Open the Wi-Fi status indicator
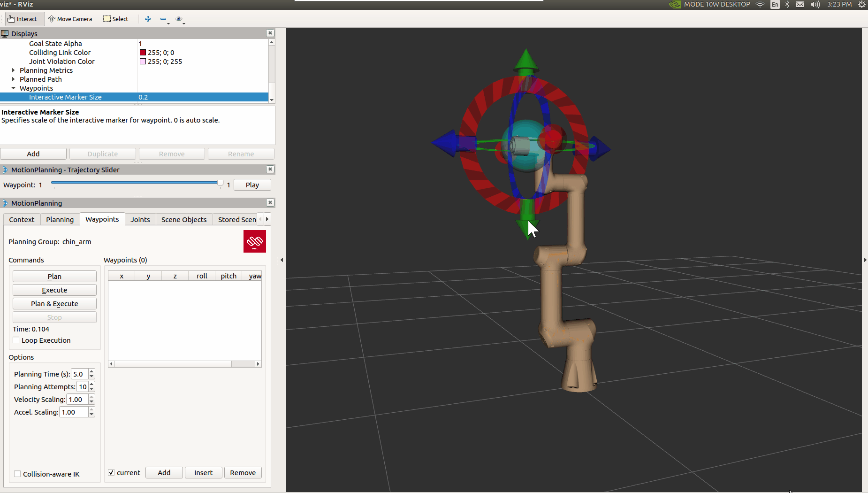This screenshot has height=493, width=868. (x=760, y=4)
